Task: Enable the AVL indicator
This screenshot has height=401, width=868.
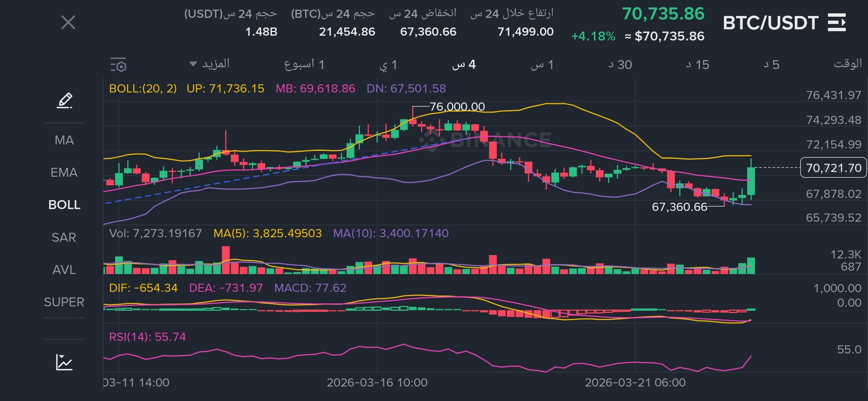Action: (64, 270)
